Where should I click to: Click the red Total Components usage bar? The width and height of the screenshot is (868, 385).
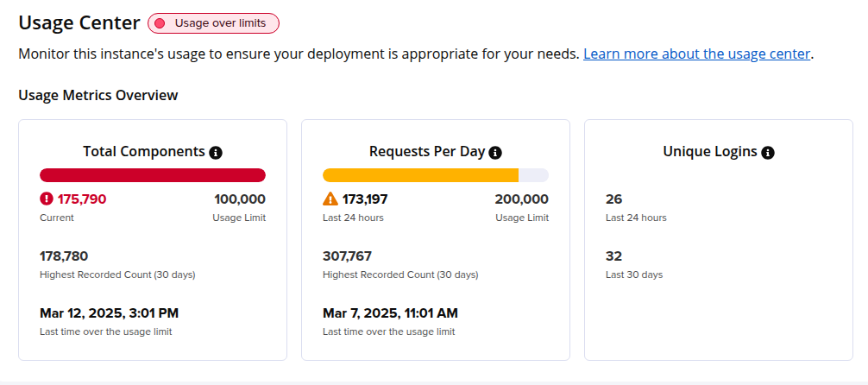(153, 175)
